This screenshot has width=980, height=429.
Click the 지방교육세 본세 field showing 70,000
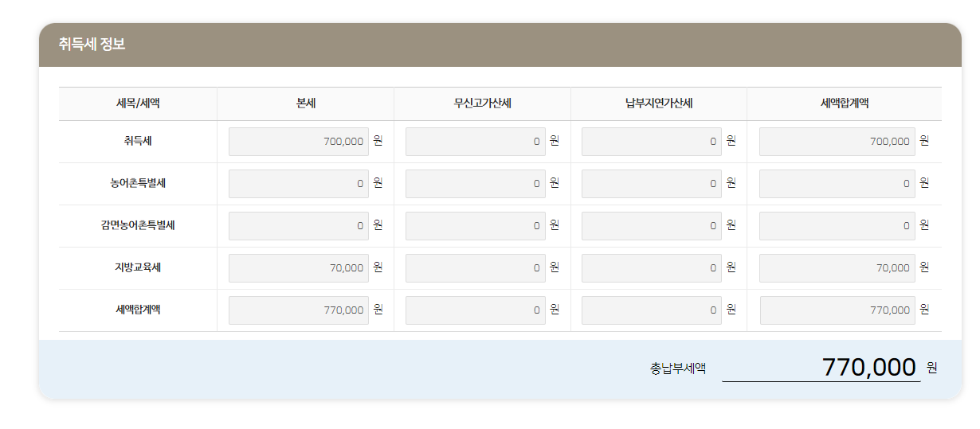[299, 268]
